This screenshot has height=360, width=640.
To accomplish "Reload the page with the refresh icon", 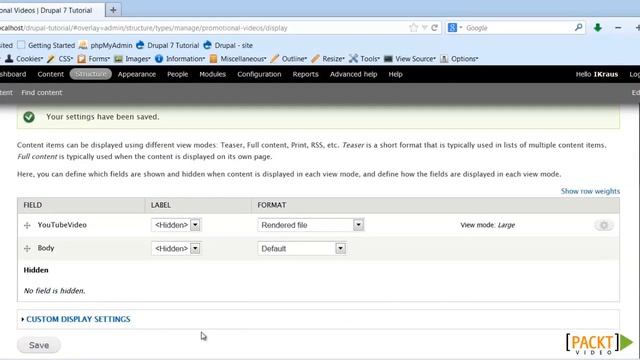I will (x=434, y=28).
